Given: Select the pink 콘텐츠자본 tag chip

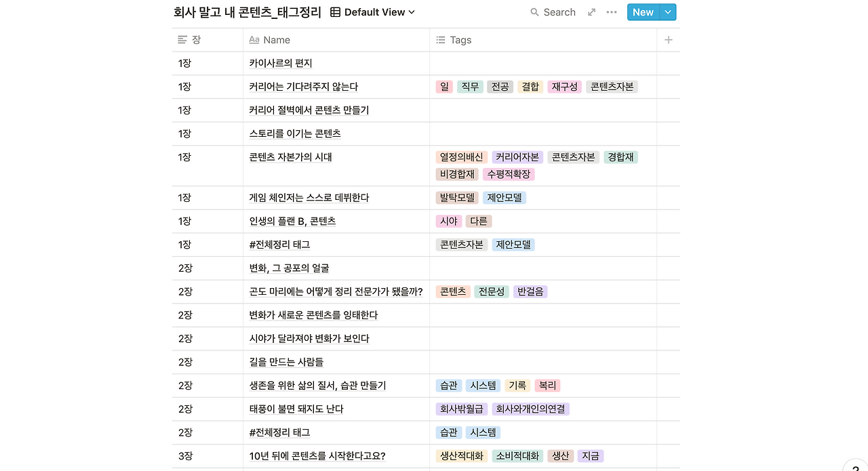Looking at the screenshot, I should (611, 87).
